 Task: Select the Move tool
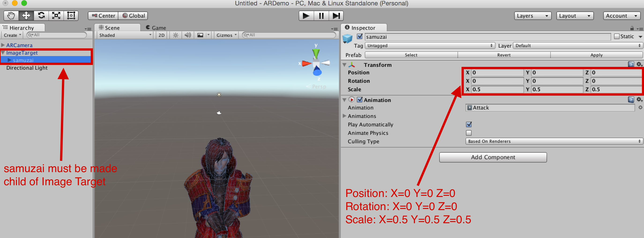pos(26,16)
